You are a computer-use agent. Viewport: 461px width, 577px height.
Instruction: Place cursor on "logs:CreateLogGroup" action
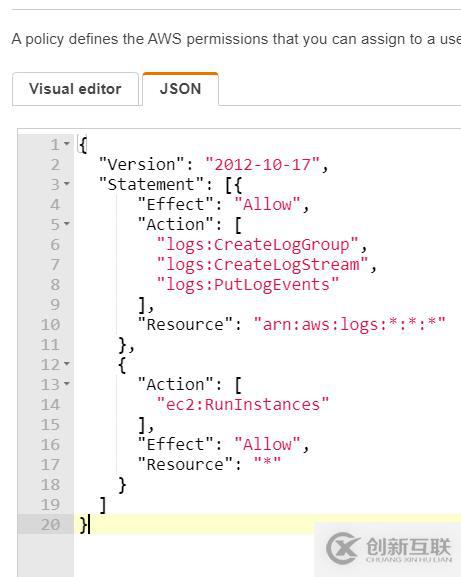258,245
